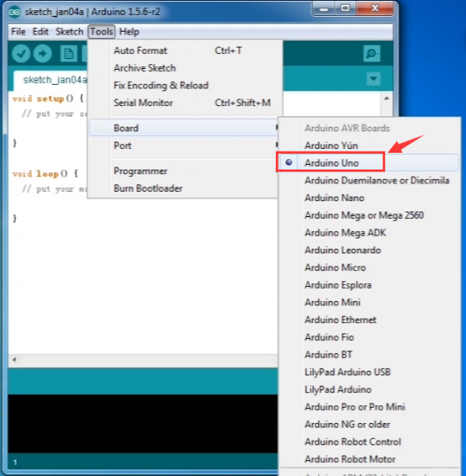Click the Arduino logo in title bar
The image size is (466, 476).
(x=14, y=12)
